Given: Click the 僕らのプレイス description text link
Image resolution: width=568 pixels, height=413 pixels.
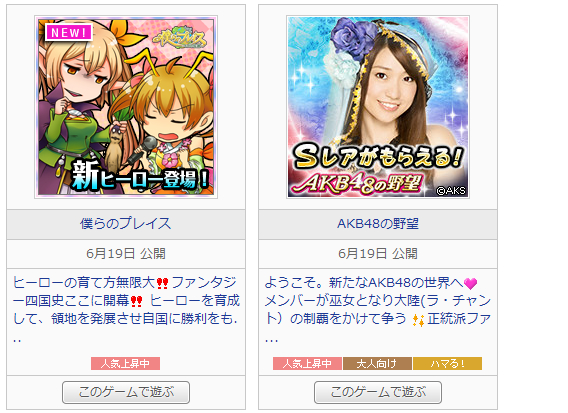Looking at the screenshot, I should pos(126,310).
